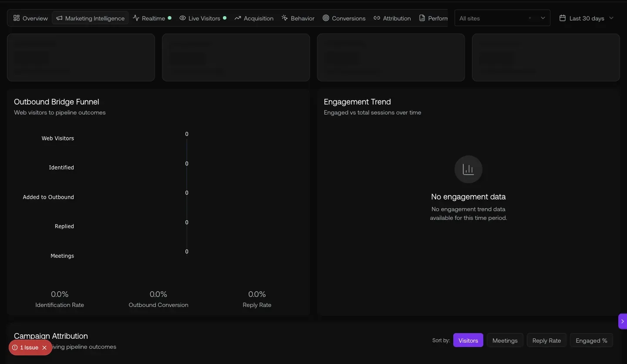Dismiss the 1 Issue badge
This screenshot has width=627, height=364.
coord(44,348)
